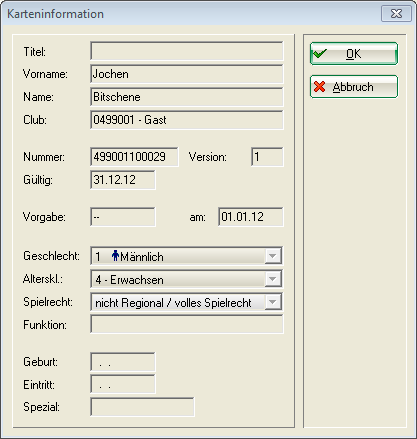Confirm the dialog with the OK button
The width and height of the screenshot is (417, 439).
[354, 53]
